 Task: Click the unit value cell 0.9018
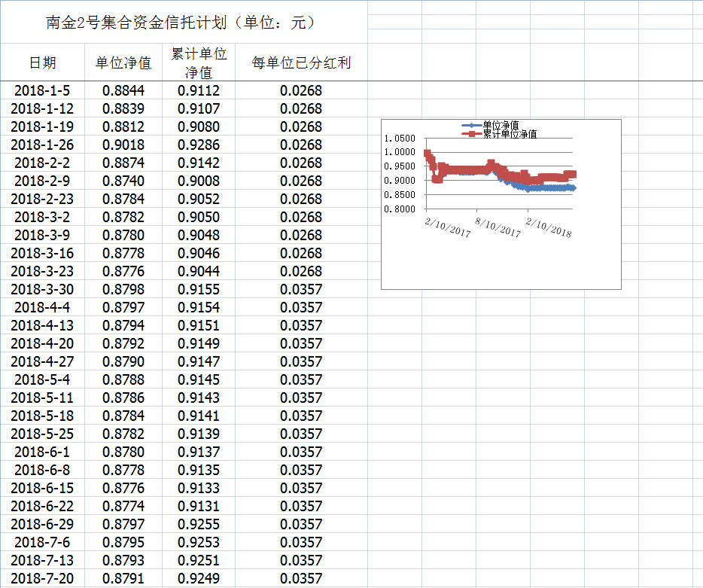pyautogui.click(x=123, y=145)
